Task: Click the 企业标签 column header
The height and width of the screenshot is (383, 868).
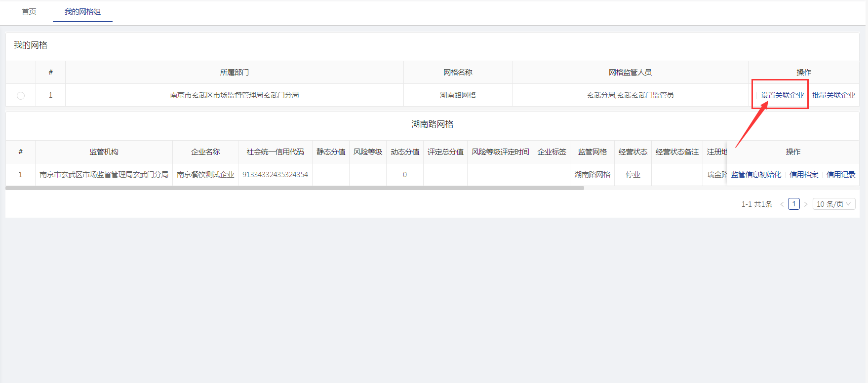Action: coord(552,152)
